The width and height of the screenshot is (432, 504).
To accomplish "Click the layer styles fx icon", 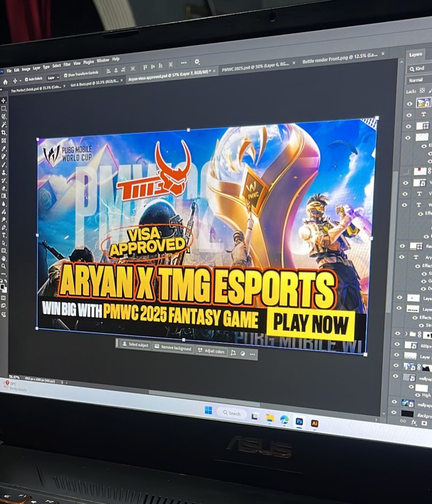I will [x=414, y=423].
